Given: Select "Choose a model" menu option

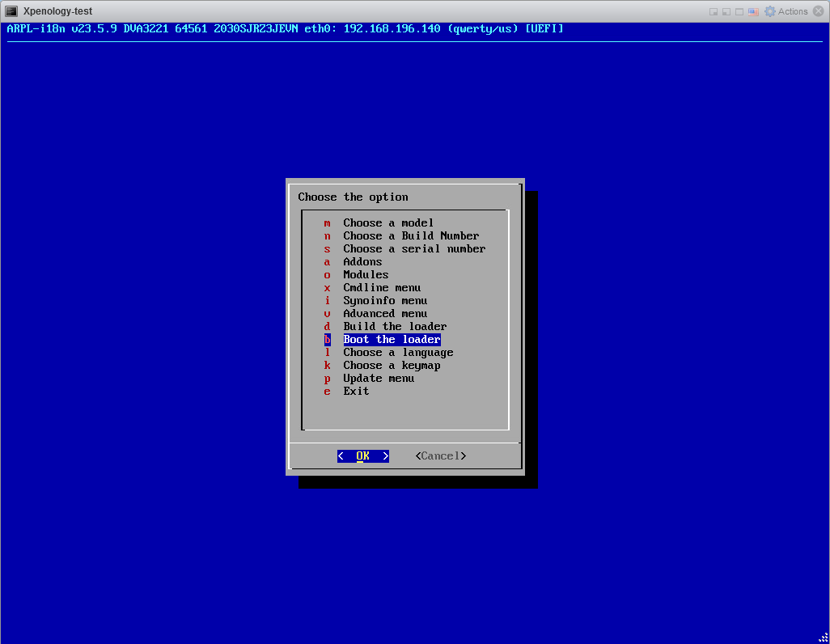Looking at the screenshot, I should click(x=388, y=222).
